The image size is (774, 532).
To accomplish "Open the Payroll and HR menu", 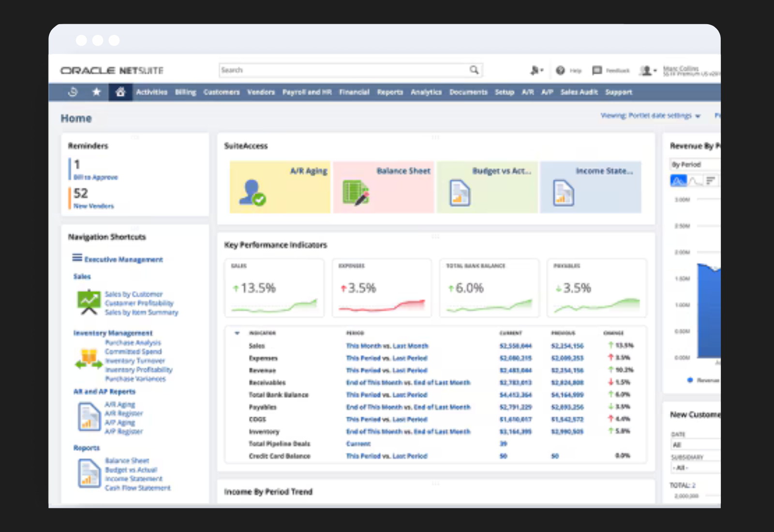I will pos(307,92).
